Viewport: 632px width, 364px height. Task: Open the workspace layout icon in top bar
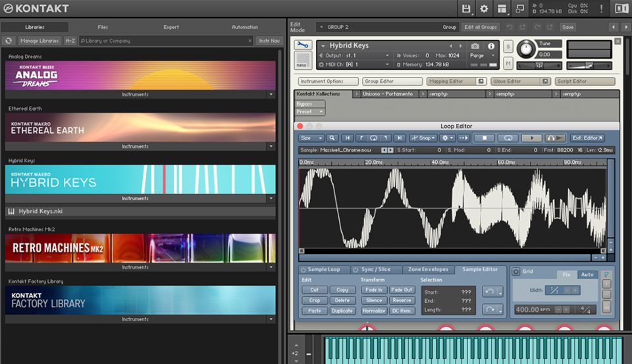502,9
